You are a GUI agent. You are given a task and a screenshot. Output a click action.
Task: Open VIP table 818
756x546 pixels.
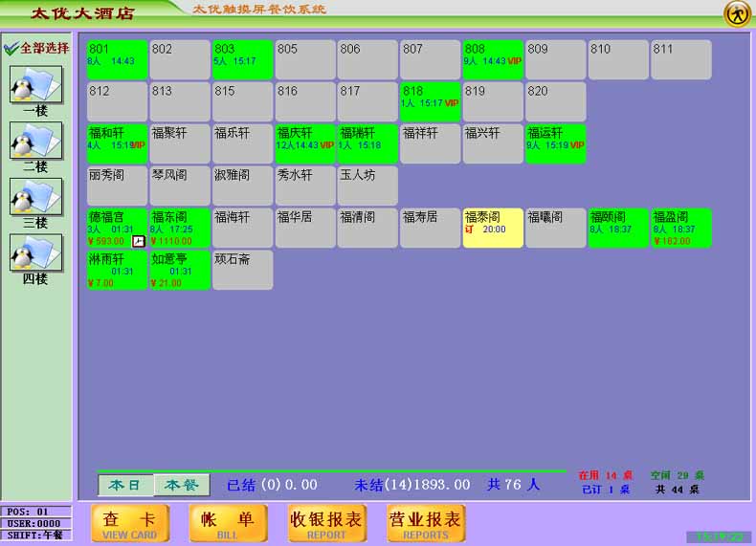(x=431, y=101)
